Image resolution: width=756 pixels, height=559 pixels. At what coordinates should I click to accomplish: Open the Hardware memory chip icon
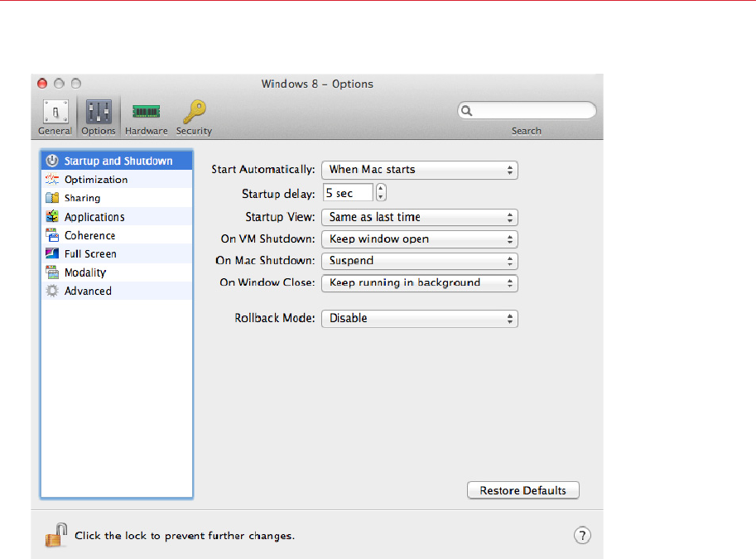(146, 112)
